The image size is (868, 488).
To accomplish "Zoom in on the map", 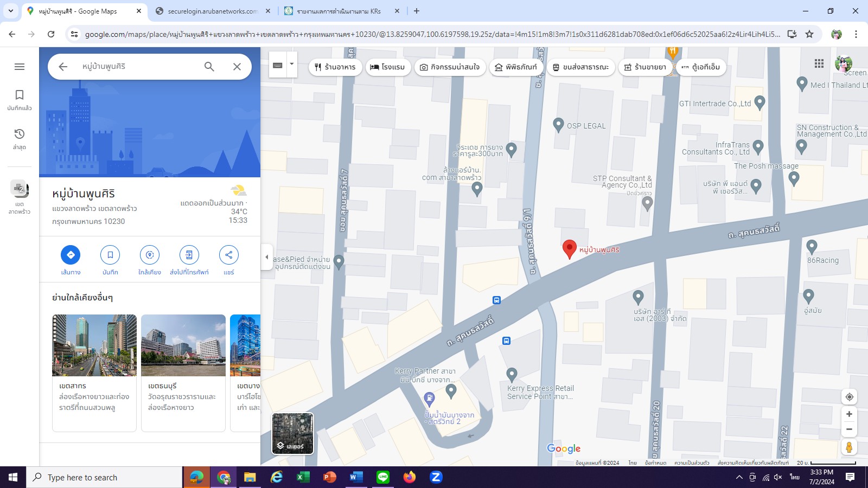I will 849,414.
